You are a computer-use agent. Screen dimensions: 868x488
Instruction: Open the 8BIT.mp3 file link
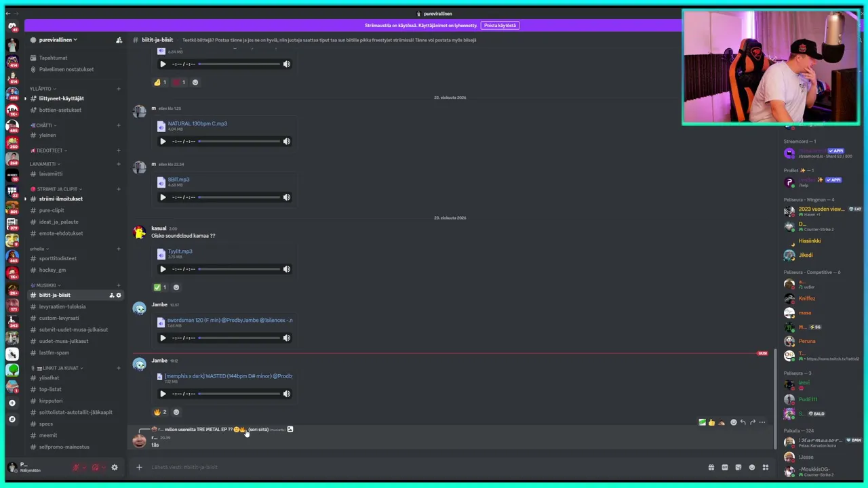click(178, 180)
